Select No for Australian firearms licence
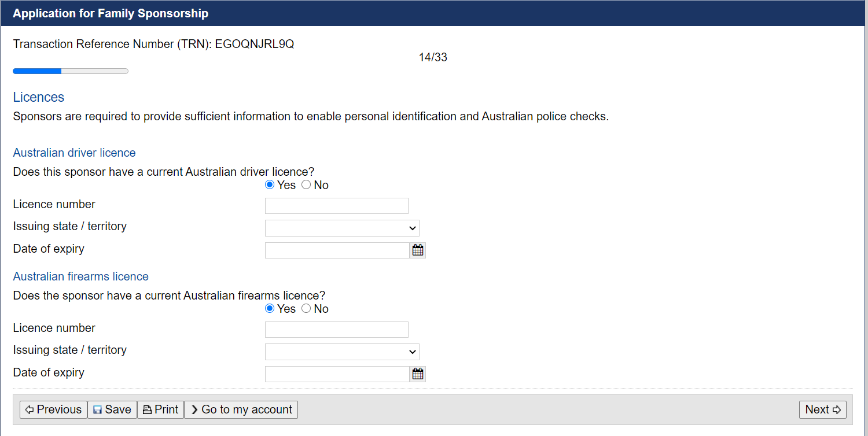The width and height of the screenshot is (868, 436). tap(306, 309)
